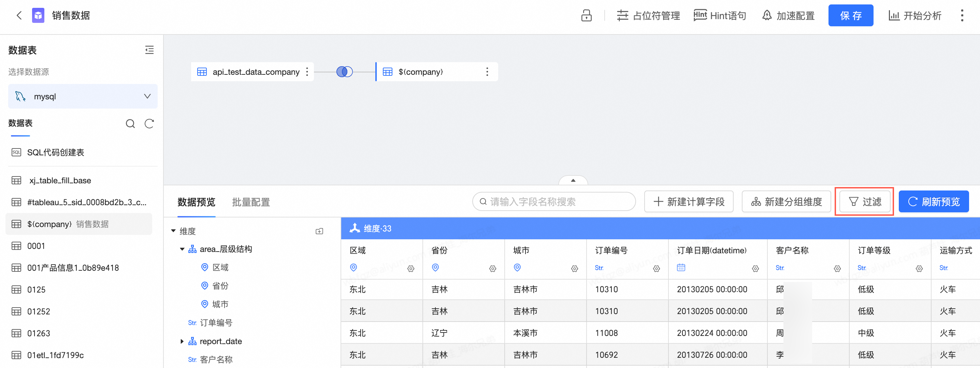Click 新建分组维度 button
Viewport: 980px width, 368px height.
click(787, 201)
